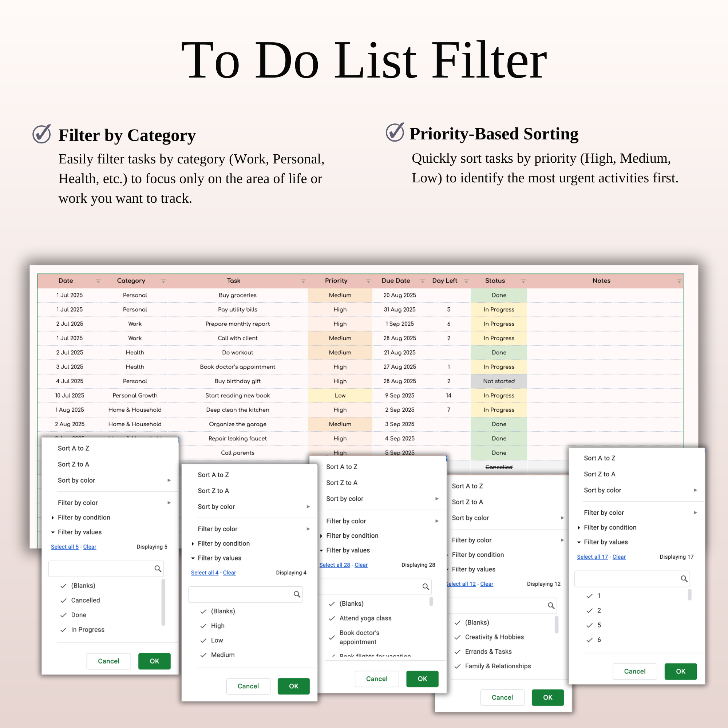
Task: Open the Category column filter icon
Action: (163, 281)
